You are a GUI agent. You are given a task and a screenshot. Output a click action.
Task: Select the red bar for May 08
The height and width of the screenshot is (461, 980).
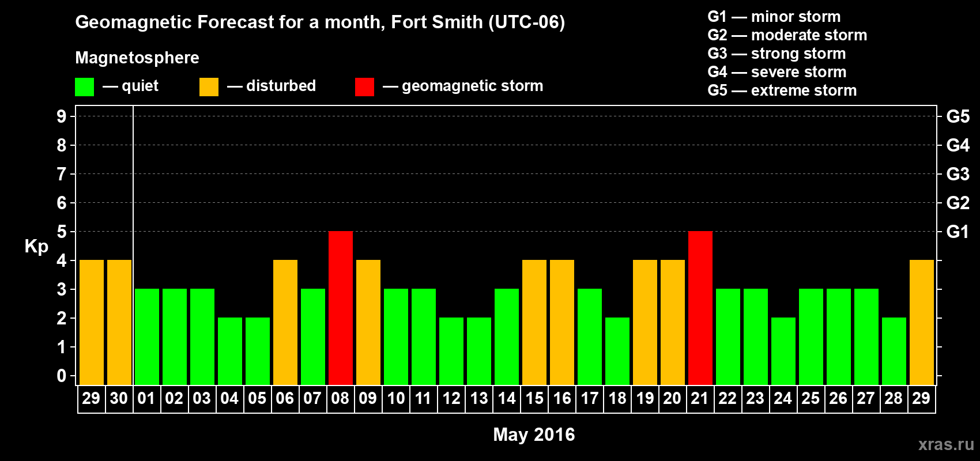341,308
